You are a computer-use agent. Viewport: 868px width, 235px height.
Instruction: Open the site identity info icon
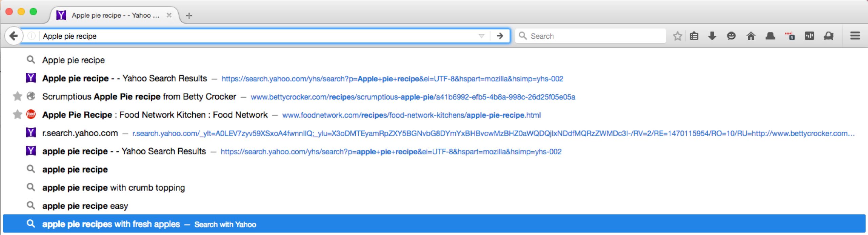pyautogui.click(x=31, y=36)
